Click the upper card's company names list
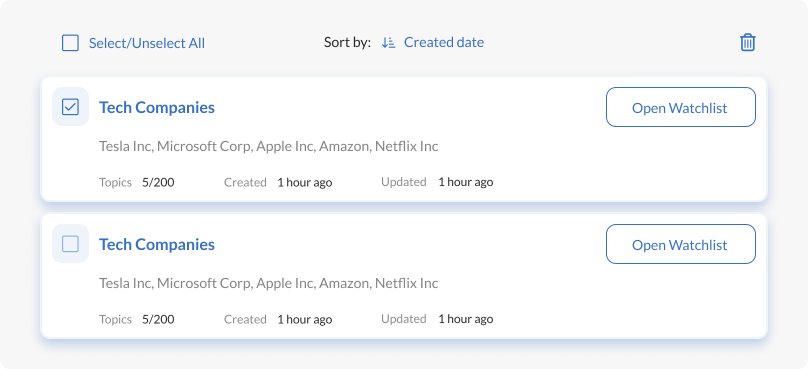 268,146
